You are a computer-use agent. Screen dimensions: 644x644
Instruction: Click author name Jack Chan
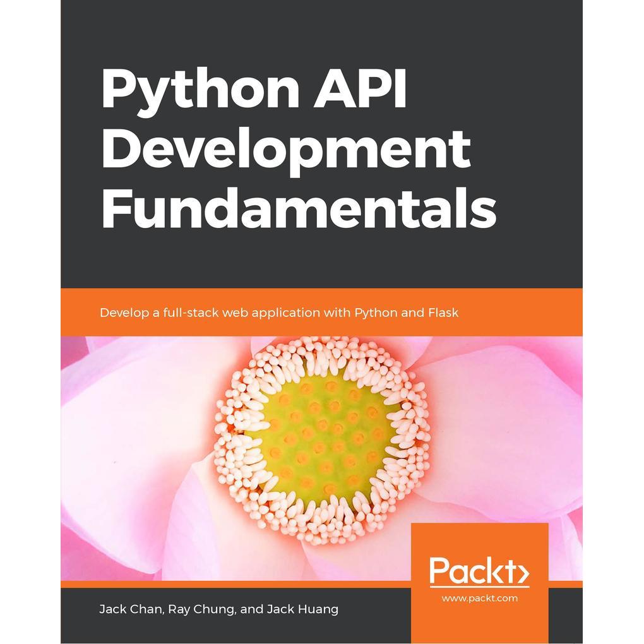(132, 609)
